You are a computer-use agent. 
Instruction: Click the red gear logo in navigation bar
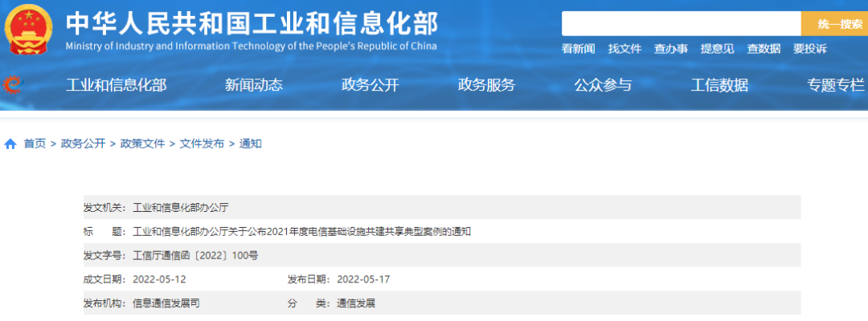pos(12,84)
